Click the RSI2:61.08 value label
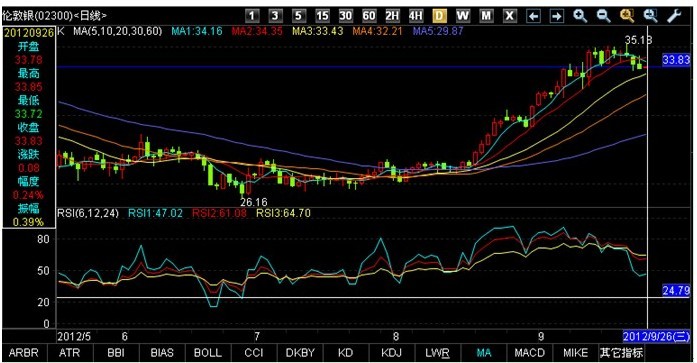Screen dimensions: 697x363 tap(219, 213)
